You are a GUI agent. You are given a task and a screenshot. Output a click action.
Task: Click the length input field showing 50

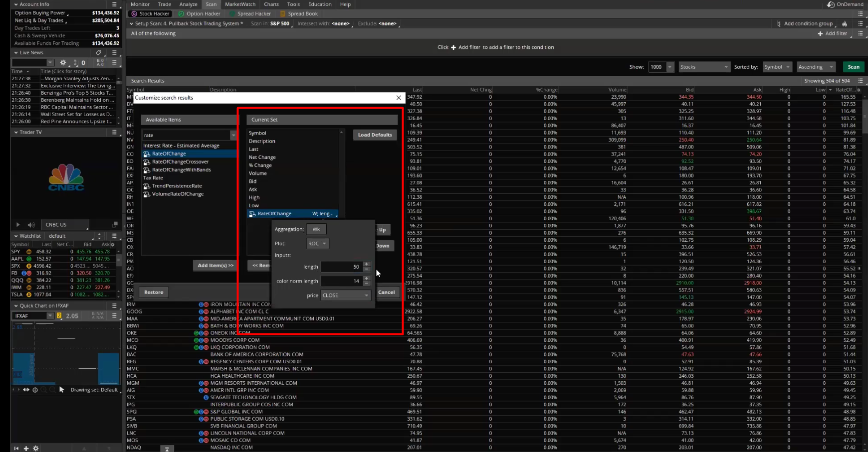[x=342, y=267]
